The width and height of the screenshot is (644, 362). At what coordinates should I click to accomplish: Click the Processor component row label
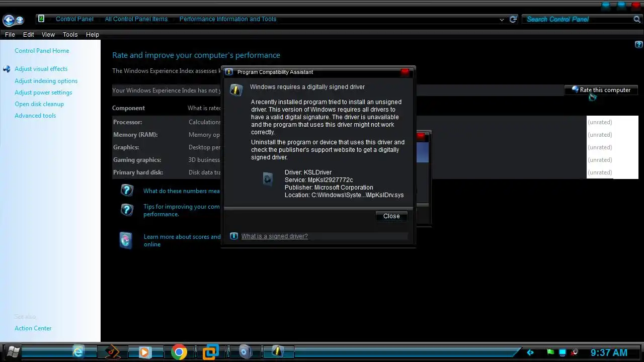pyautogui.click(x=128, y=122)
